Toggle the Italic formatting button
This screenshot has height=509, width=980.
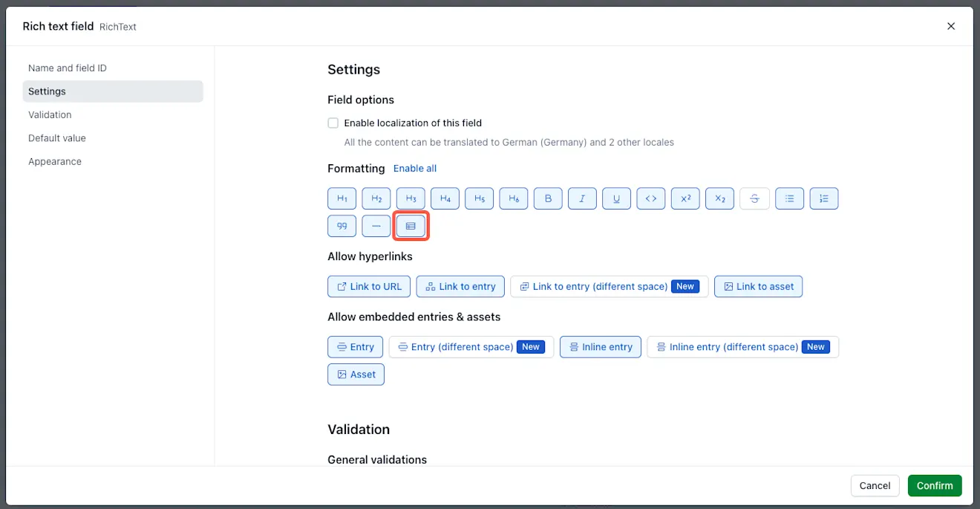(582, 198)
